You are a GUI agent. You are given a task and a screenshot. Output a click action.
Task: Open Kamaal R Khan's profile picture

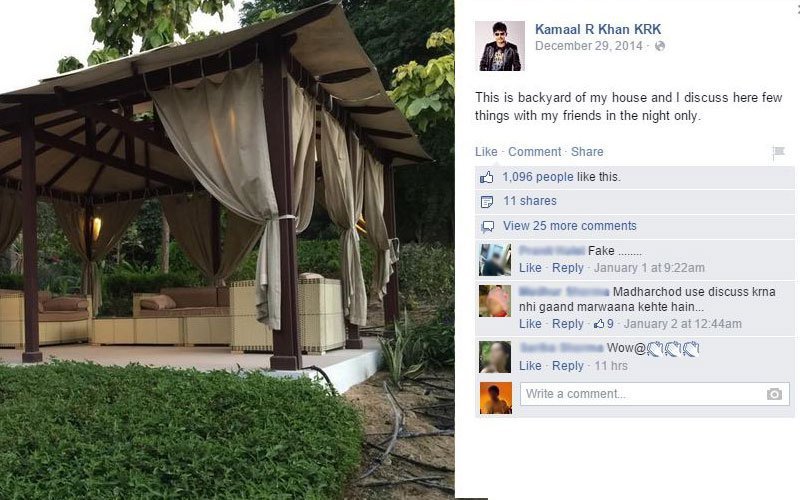point(499,46)
